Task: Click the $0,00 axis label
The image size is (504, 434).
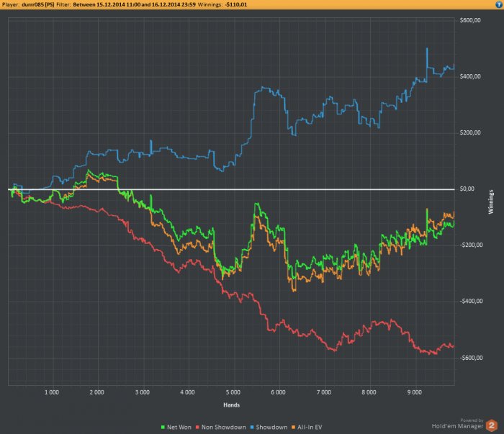Action: (x=467, y=189)
